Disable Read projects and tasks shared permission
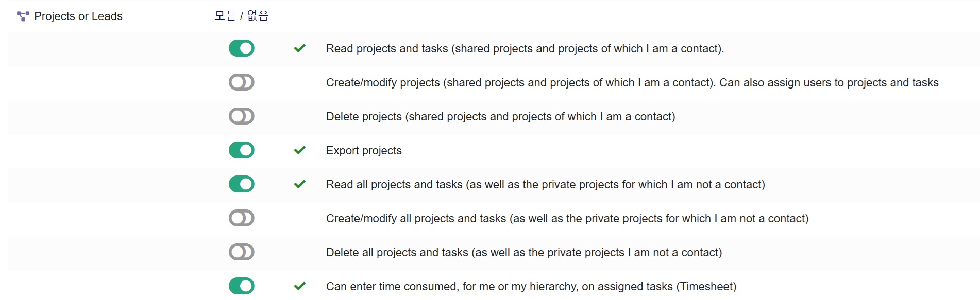The height and width of the screenshot is (300, 980). (x=242, y=48)
